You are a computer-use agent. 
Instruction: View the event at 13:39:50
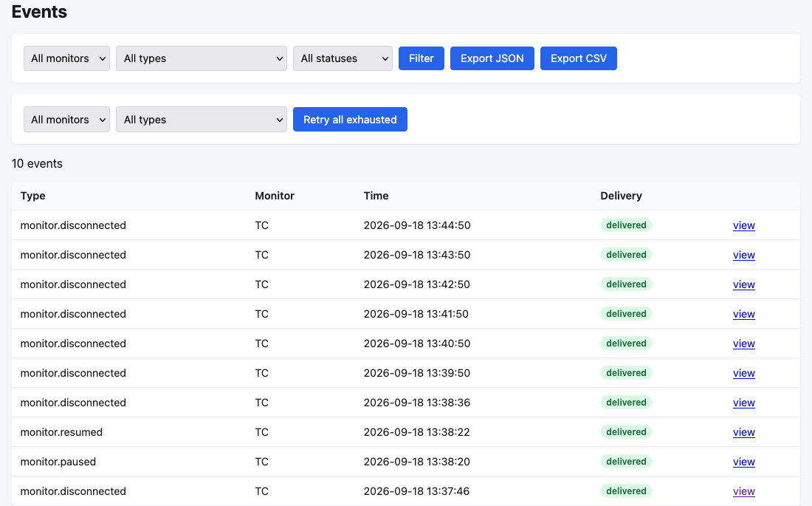(x=743, y=373)
